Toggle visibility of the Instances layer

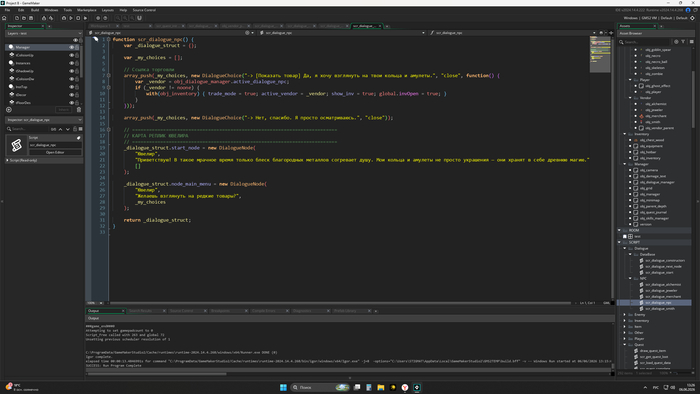click(71, 63)
